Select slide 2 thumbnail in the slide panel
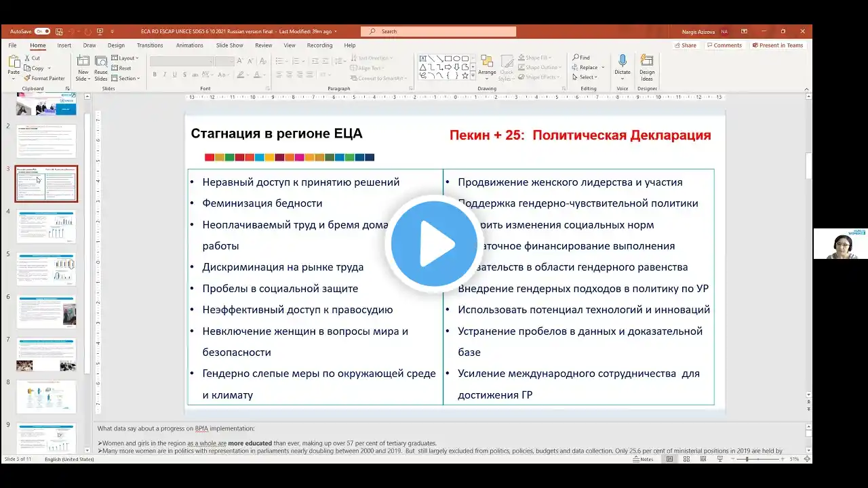 click(47, 141)
